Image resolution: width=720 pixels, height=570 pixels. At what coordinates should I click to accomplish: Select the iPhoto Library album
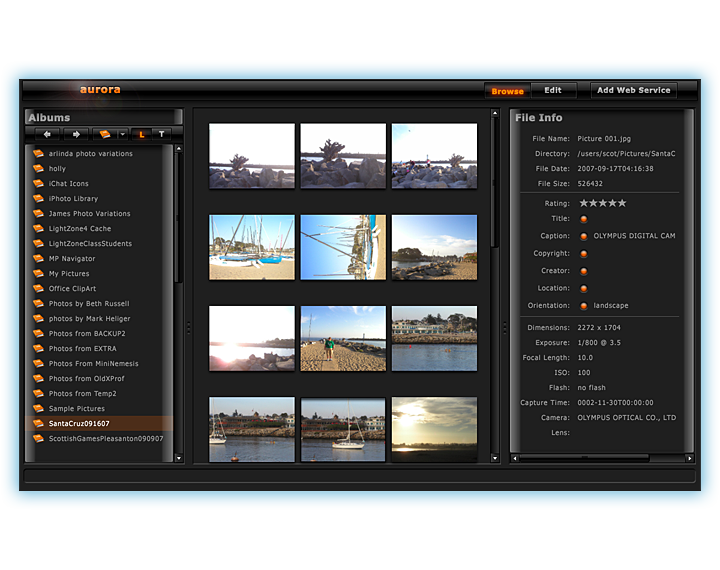point(73,199)
